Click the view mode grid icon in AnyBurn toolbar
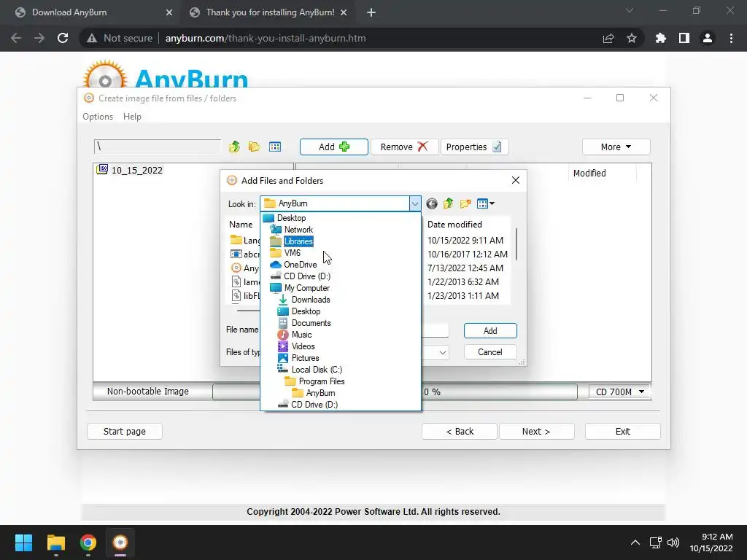 click(275, 147)
